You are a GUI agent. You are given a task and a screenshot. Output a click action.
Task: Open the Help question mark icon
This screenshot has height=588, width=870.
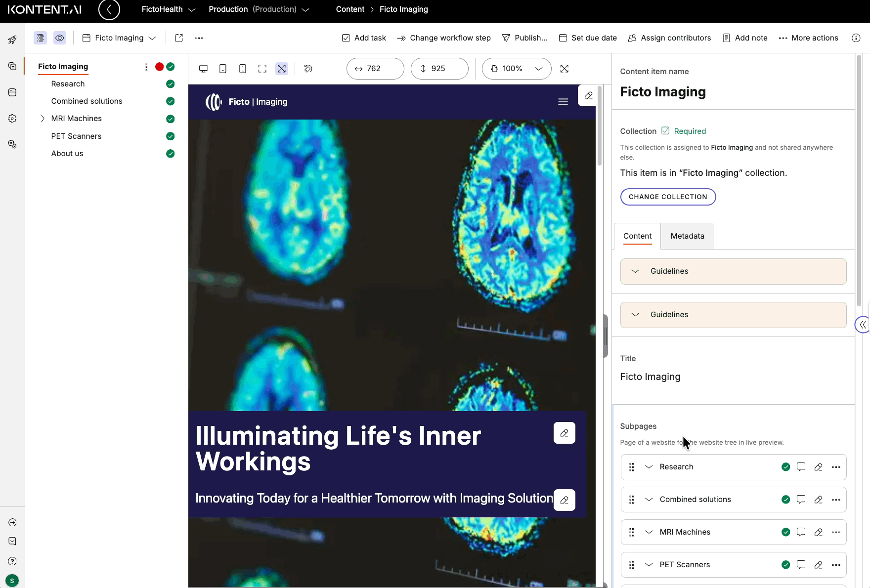[x=12, y=561]
